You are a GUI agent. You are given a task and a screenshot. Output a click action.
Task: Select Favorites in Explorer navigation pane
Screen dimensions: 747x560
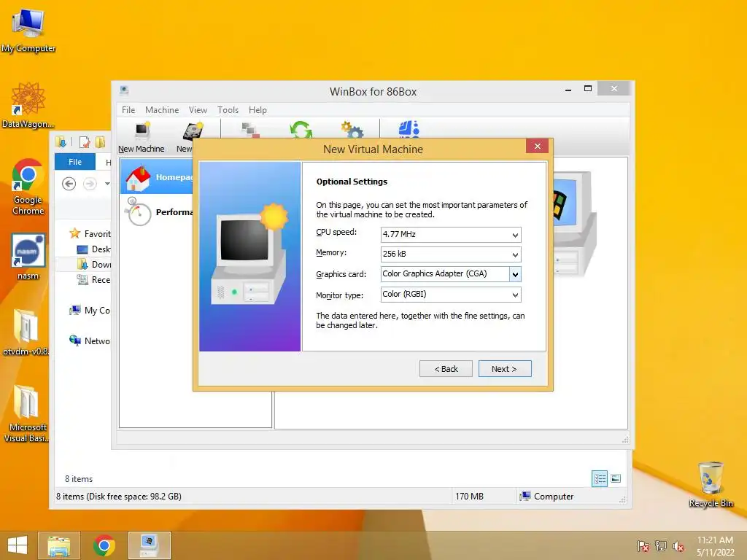click(x=90, y=234)
